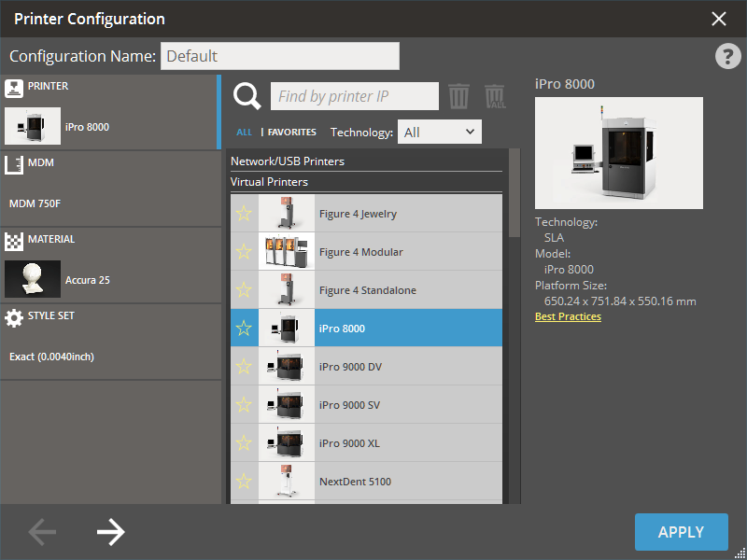Select the Exact (0.0040inch) style set
Viewport: 747px width, 560px height.
pos(110,342)
